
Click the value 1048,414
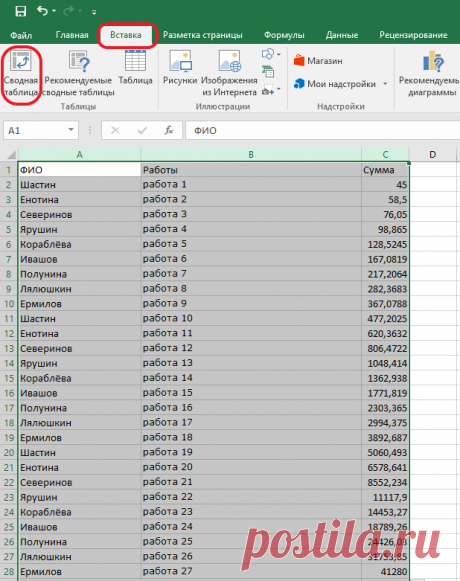pos(385,363)
